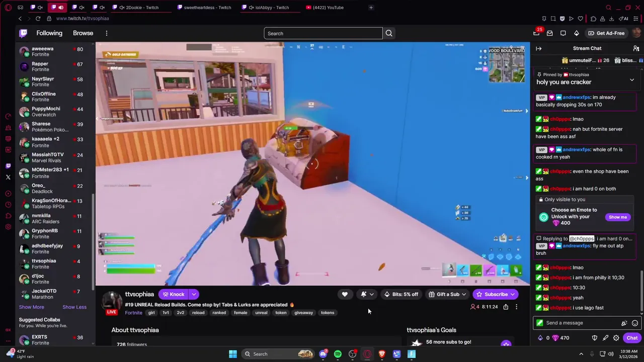Click the purple Chat send button

632,338
